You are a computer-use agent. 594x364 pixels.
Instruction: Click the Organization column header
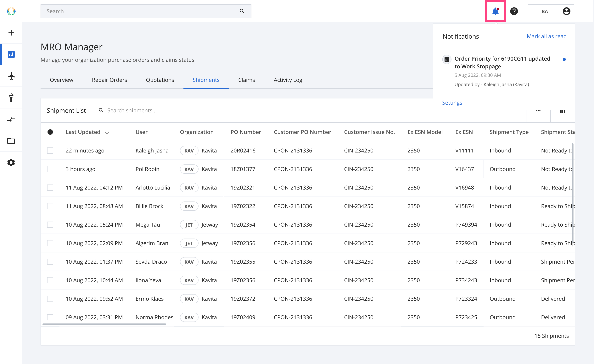pos(197,132)
